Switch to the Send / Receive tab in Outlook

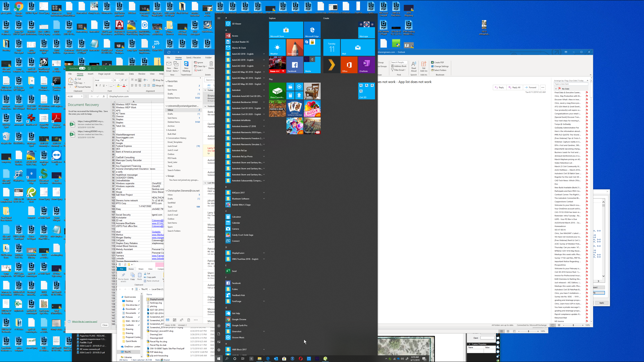click(x=193, y=57)
